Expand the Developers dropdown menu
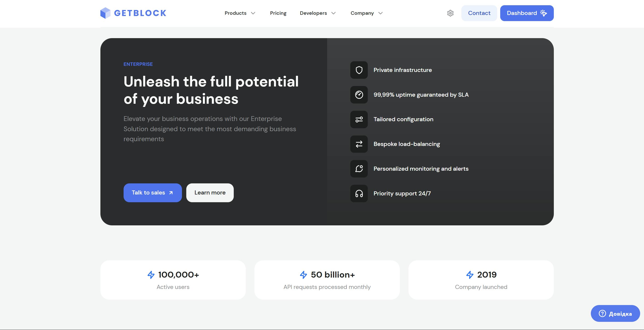This screenshot has width=644, height=330. tap(318, 13)
